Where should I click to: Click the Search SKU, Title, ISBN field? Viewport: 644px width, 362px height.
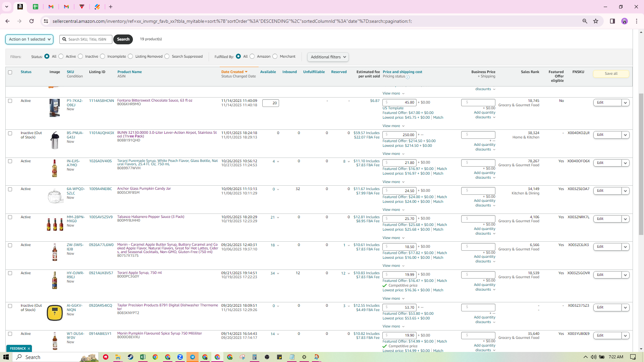(x=86, y=39)
